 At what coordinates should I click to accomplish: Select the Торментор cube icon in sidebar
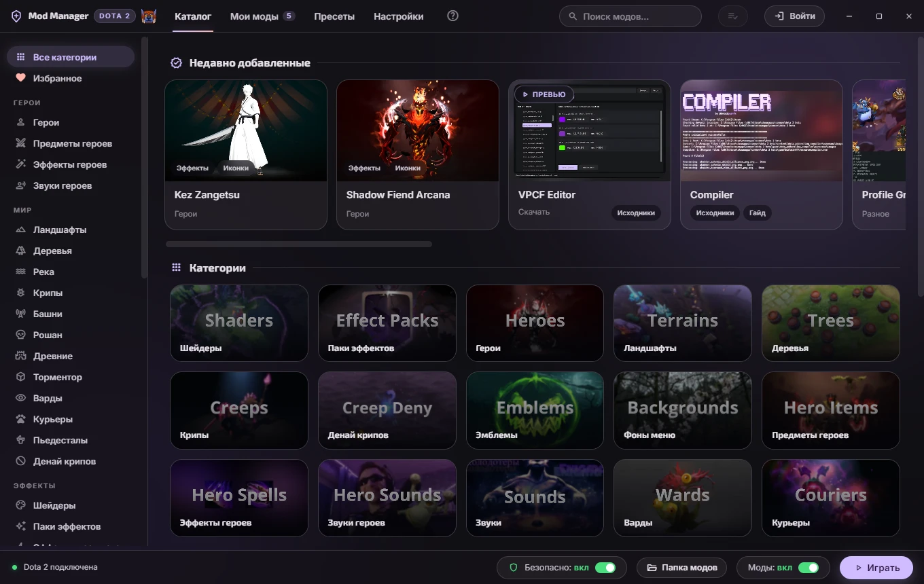20,377
